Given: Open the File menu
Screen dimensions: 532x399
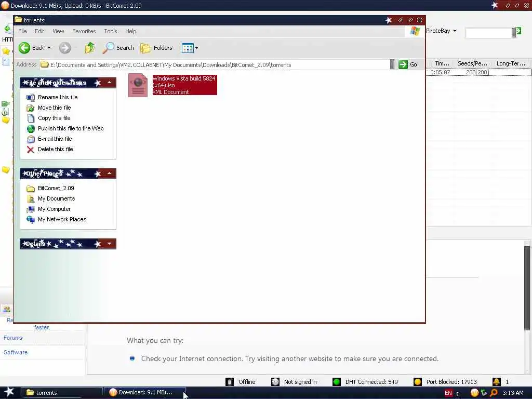Looking at the screenshot, I should point(22,31).
